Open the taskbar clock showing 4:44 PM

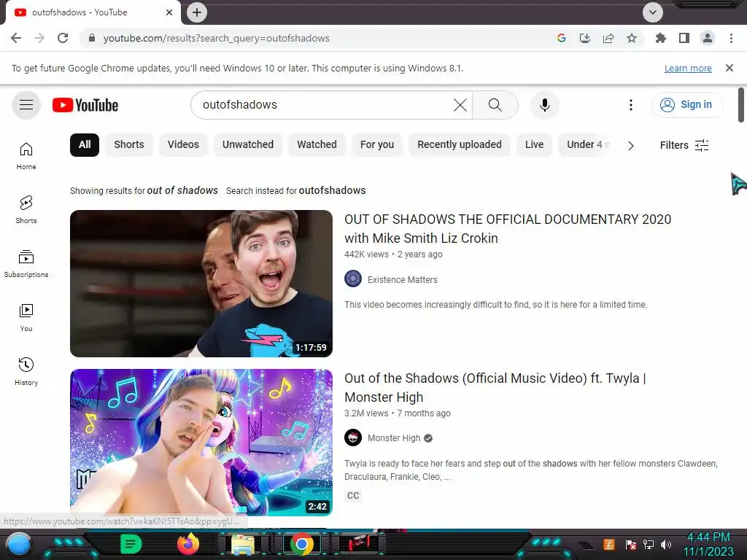coord(708,544)
